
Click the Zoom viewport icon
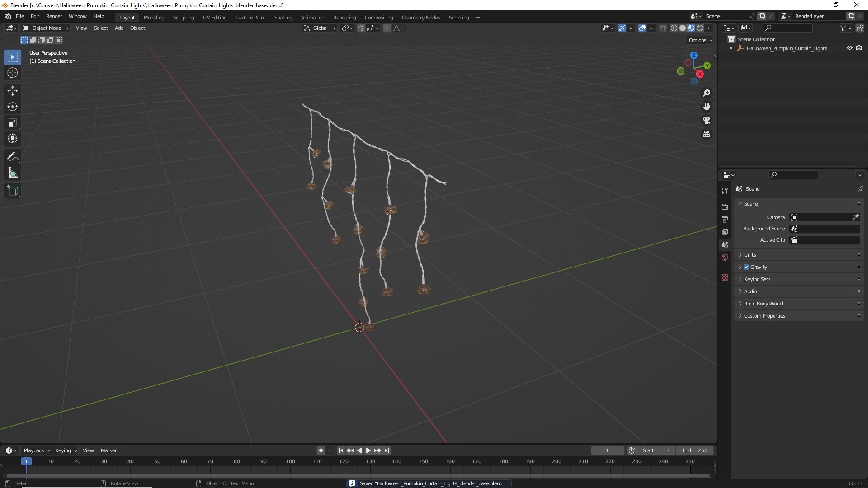[x=707, y=93]
